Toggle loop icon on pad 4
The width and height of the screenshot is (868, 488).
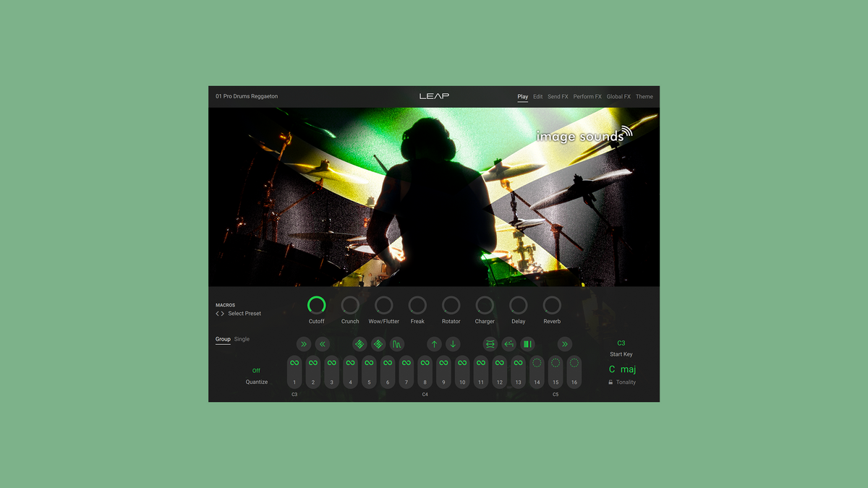pyautogui.click(x=351, y=363)
